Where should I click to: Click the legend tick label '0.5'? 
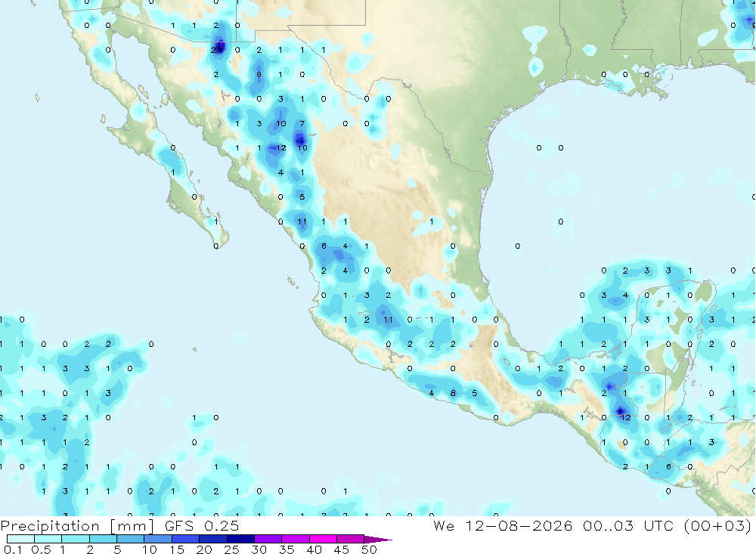[x=41, y=549]
